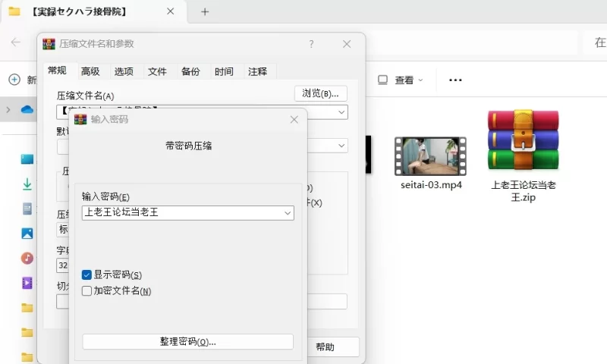
Task: Click the 浏览(B)... button
Action: point(320,93)
